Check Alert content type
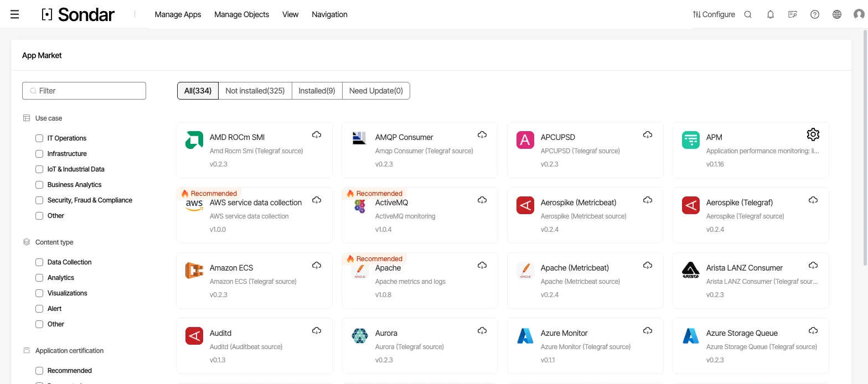 point(39,309)
